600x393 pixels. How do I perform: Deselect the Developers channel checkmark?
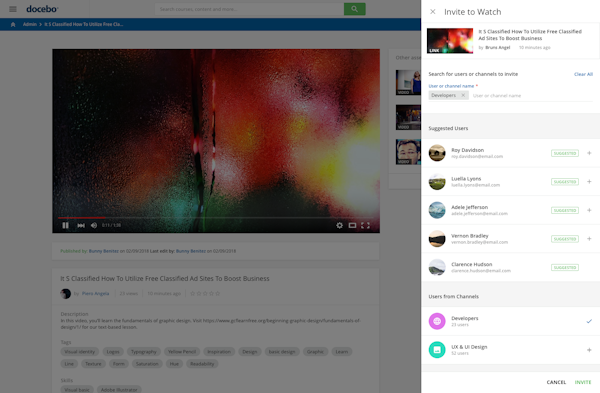pos(589,321)
